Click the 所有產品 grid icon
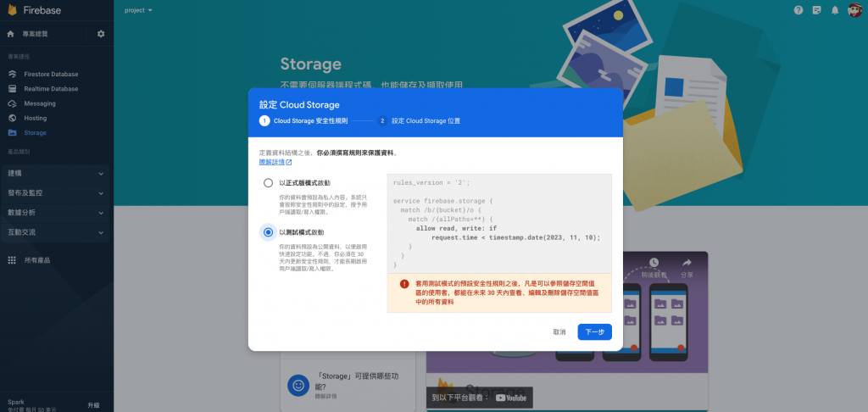 [12, 260]
